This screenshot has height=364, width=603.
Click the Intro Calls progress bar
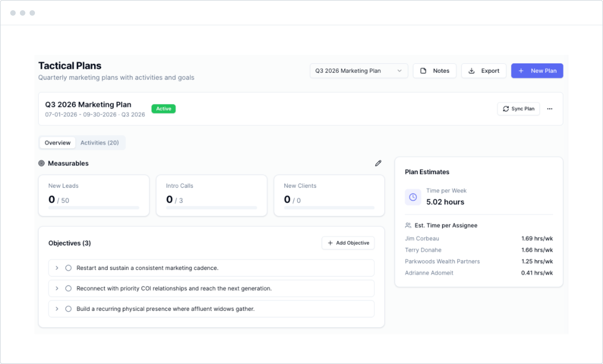coord(212,208)
